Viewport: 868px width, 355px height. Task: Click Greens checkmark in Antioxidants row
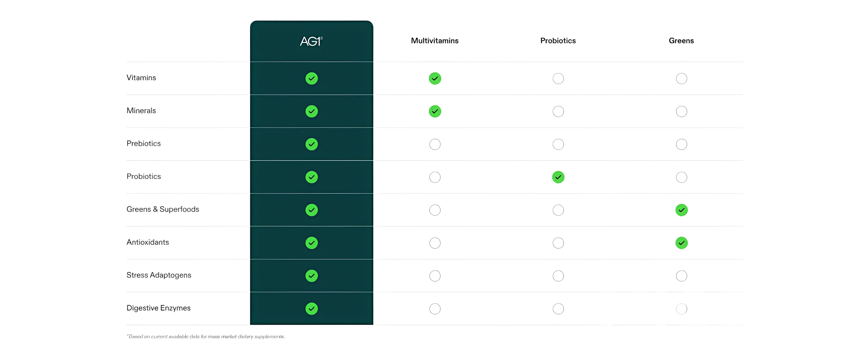[681, 243]
